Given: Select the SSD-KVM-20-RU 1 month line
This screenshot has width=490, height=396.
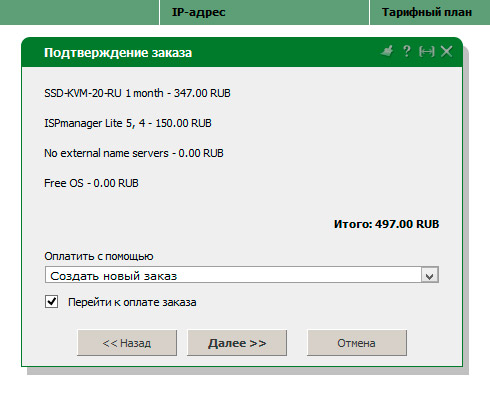Looking at the screenshot, I should 137,93.
